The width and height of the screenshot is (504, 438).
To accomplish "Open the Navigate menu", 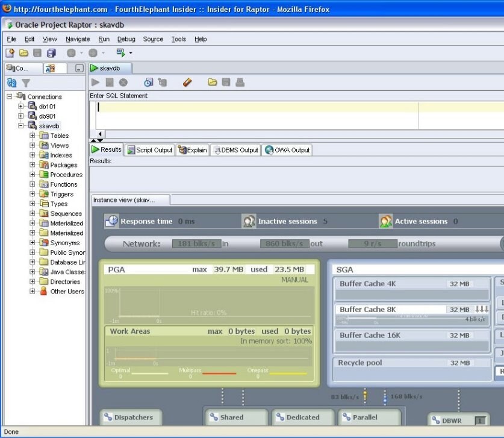I will tap(78, 39).
